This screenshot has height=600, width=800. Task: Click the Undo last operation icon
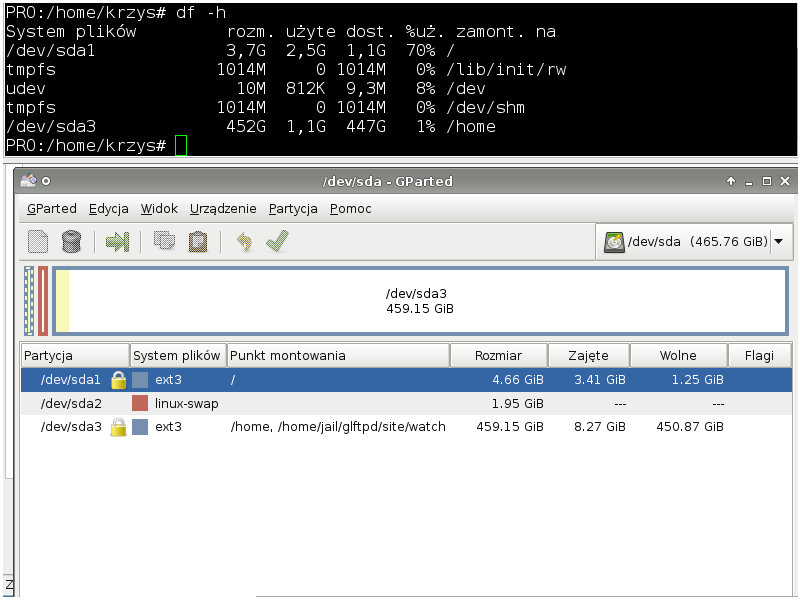pos(243,242)
